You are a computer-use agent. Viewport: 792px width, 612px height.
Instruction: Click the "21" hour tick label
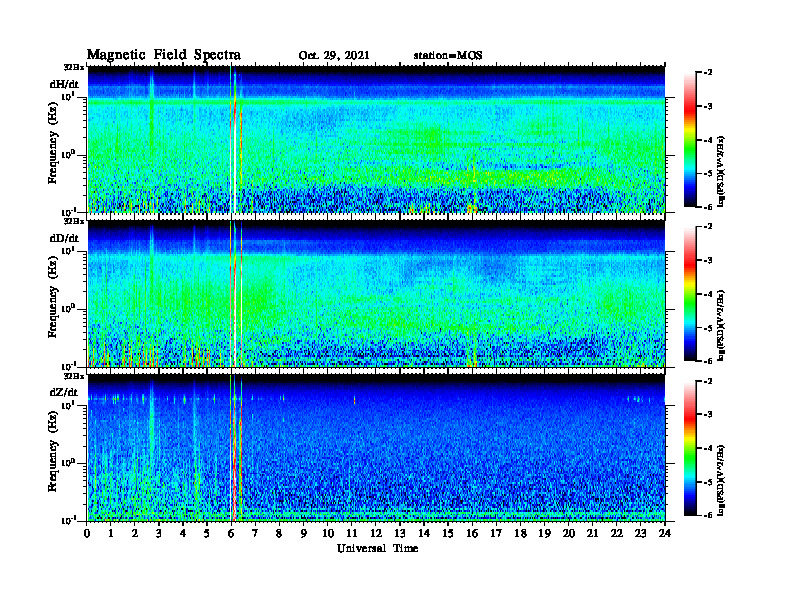click(592, 534)
